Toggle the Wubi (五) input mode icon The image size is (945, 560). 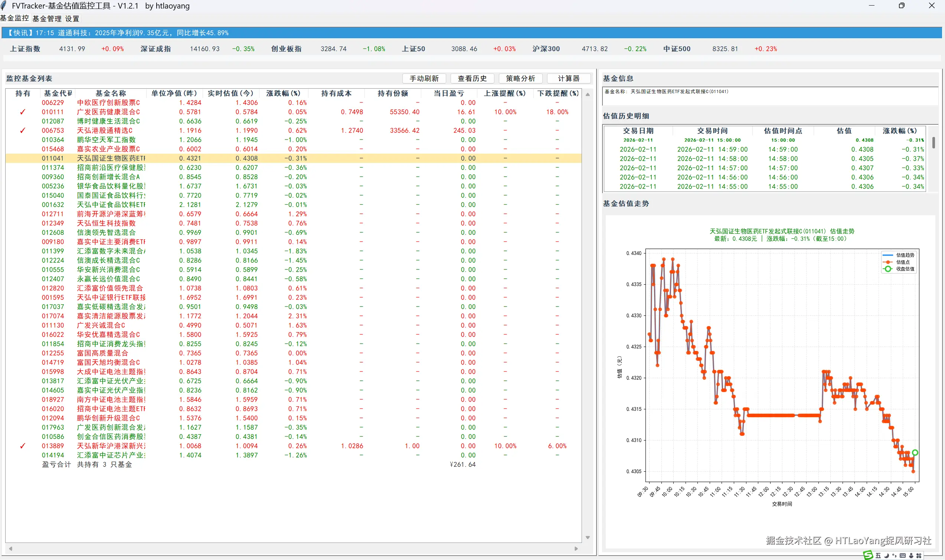tap(878, 556)
